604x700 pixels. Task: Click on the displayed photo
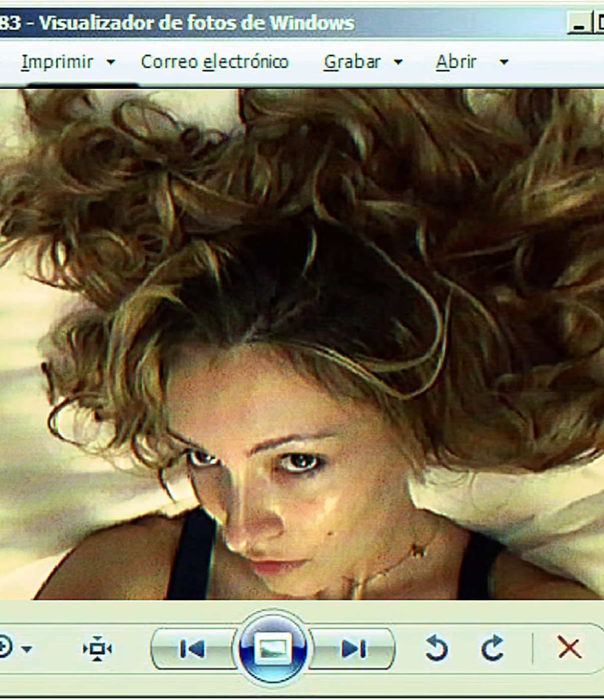pyautogui.click(x=302, y=344)
